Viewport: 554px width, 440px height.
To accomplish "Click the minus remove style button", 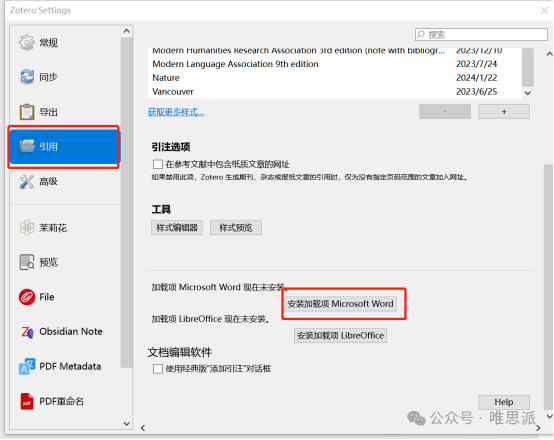I will coord(445,112).
